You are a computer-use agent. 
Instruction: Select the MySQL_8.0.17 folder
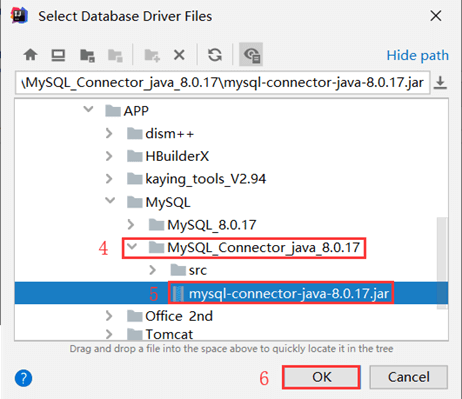click(202, 225)
